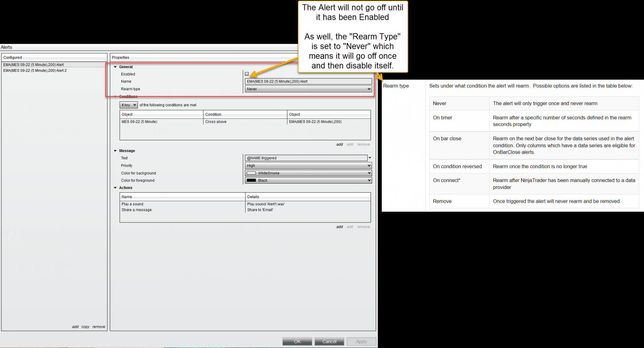The height and width of the screenshot is (348, 644).
Task: Add a new configured alert
Action: tap(75, 327)
